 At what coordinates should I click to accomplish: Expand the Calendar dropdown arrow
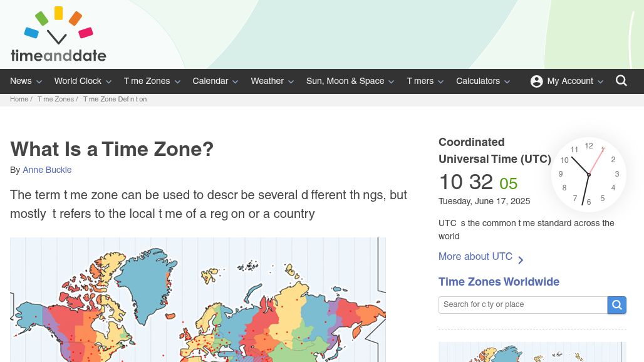pos(236,81)
